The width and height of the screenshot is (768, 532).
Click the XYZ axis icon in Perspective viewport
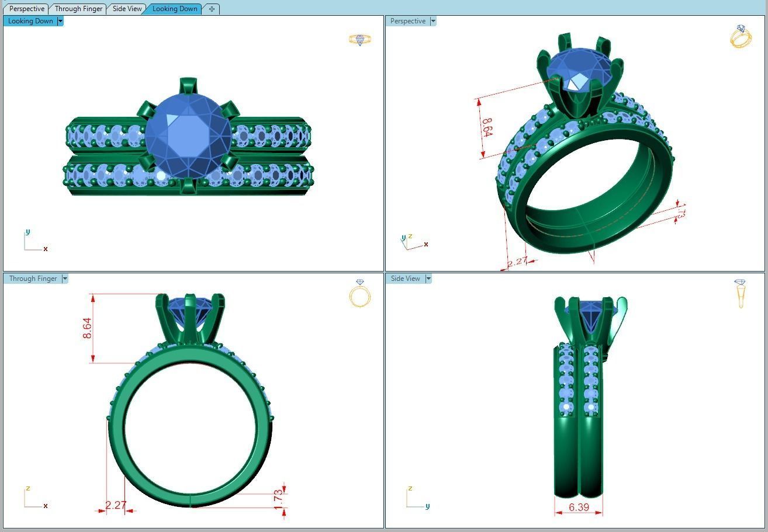click(x=415, y=241)
